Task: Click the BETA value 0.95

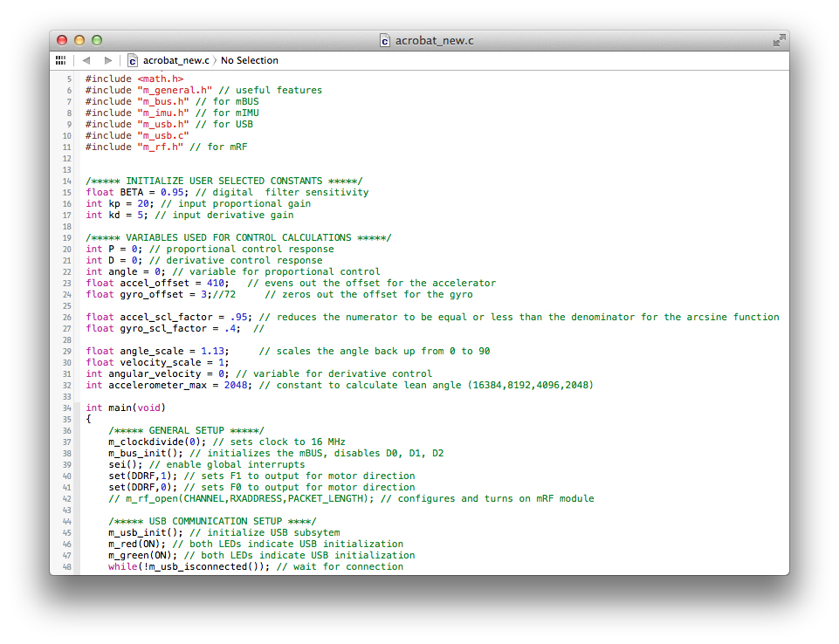Action: [172, 193]
